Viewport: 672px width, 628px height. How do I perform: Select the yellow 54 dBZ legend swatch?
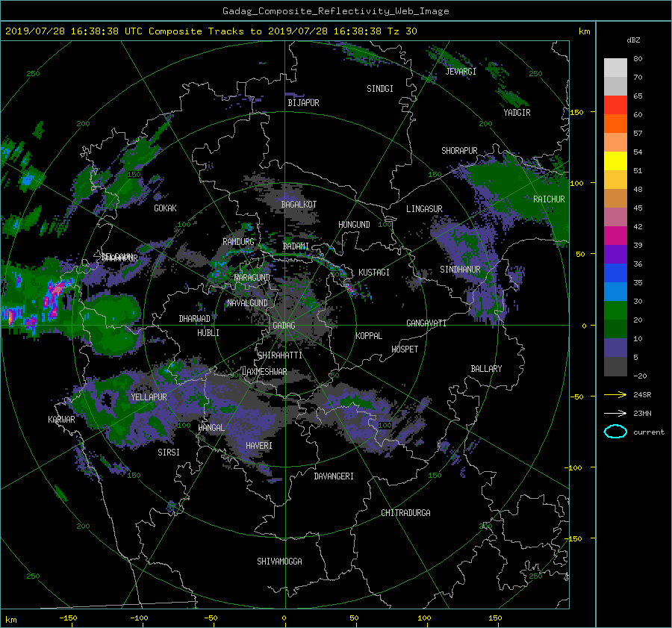615,161
